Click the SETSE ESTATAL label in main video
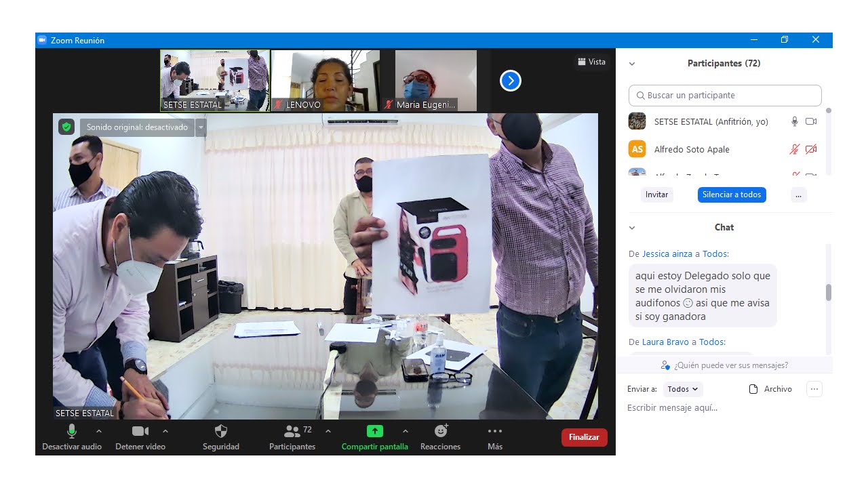 click(85, 413)
